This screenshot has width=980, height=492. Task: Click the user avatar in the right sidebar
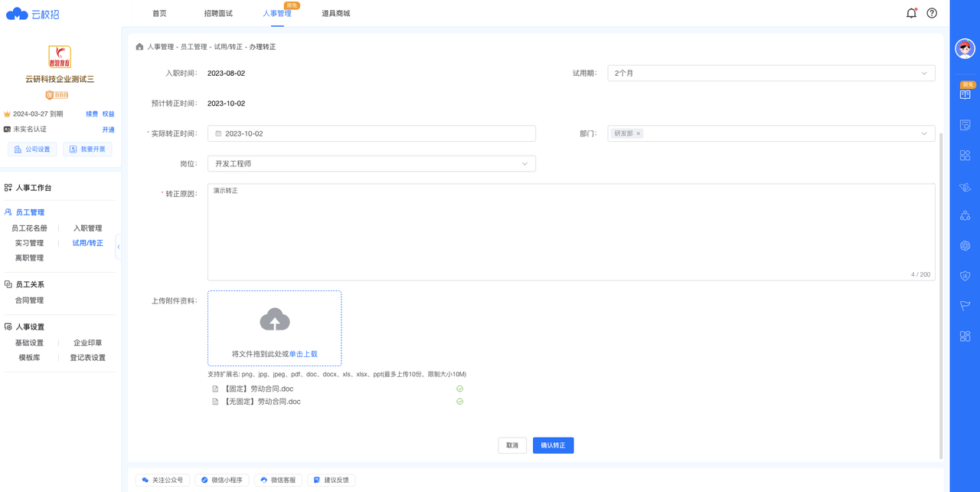tap(965, 48)
